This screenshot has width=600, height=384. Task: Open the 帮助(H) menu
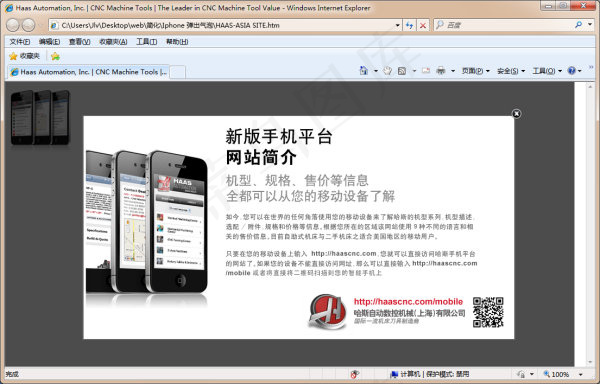click(177, 42)
